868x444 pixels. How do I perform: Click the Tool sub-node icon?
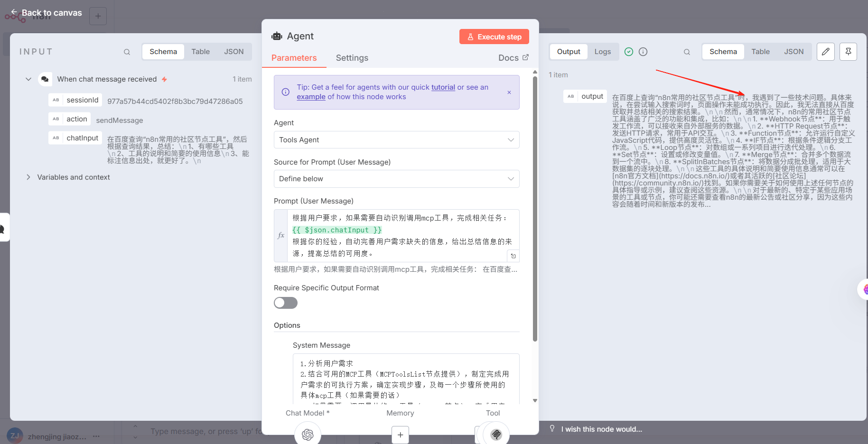coord(496,434)
